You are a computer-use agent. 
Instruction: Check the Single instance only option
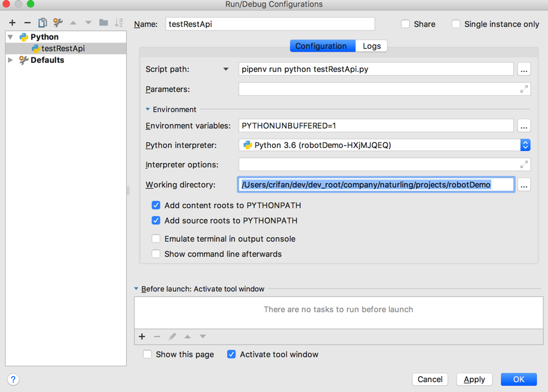pyautogui.click(x=456, y=24)
